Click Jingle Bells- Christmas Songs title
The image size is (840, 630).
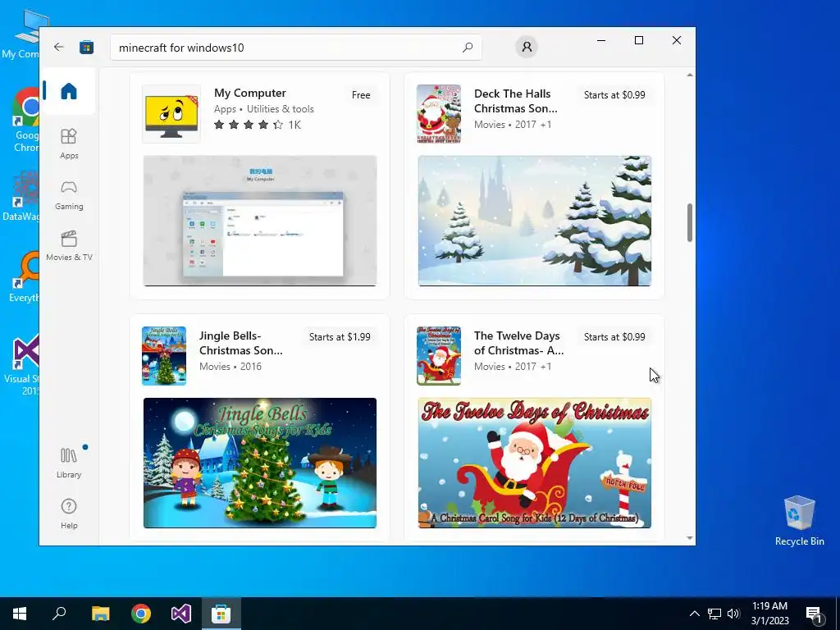click(x=241, y=343)
